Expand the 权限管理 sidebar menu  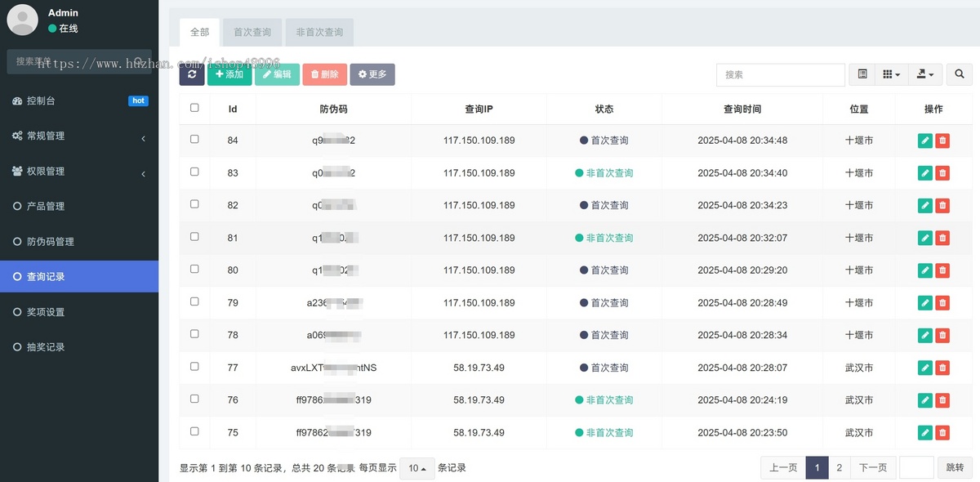[79, 171]
